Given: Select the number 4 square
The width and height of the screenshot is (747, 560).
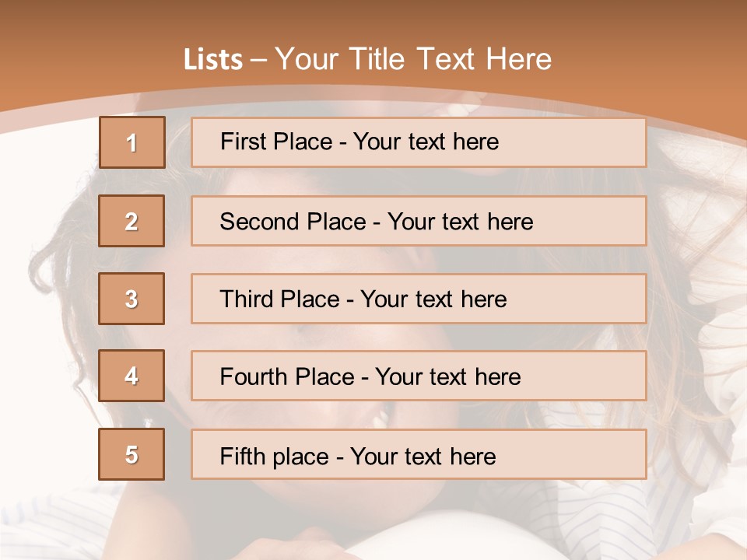Looking at the screenshot, I should pyautogui.click(x=132, y=376).
